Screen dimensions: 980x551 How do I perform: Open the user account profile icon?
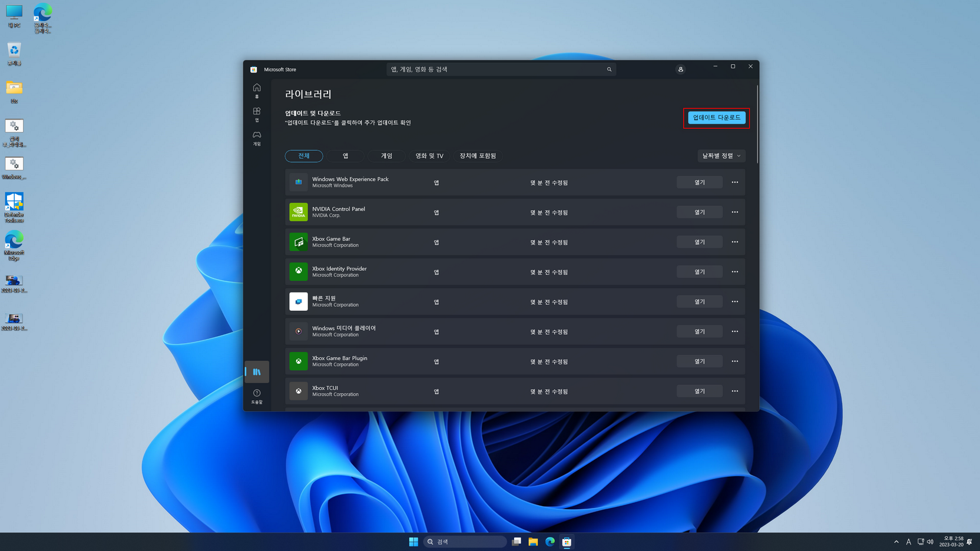click(x=680, y=69)
